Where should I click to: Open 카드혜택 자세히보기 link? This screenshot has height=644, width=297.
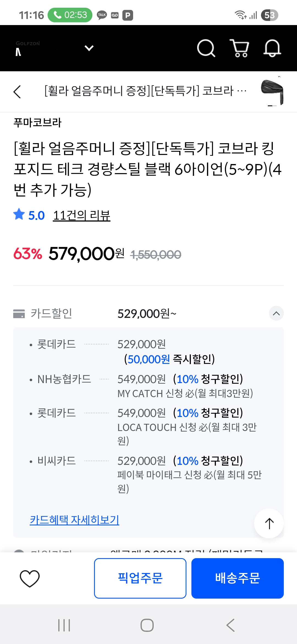coord(75,520)
